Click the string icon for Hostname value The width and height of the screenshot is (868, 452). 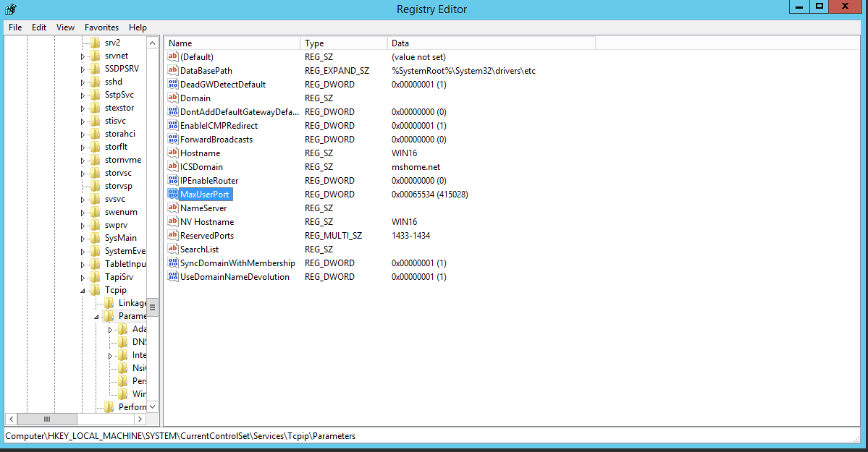[x=173, y=153]
